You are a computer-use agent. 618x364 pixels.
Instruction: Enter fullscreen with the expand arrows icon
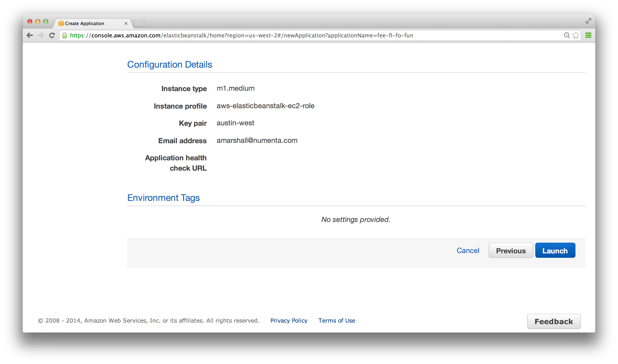click(588, 21)
